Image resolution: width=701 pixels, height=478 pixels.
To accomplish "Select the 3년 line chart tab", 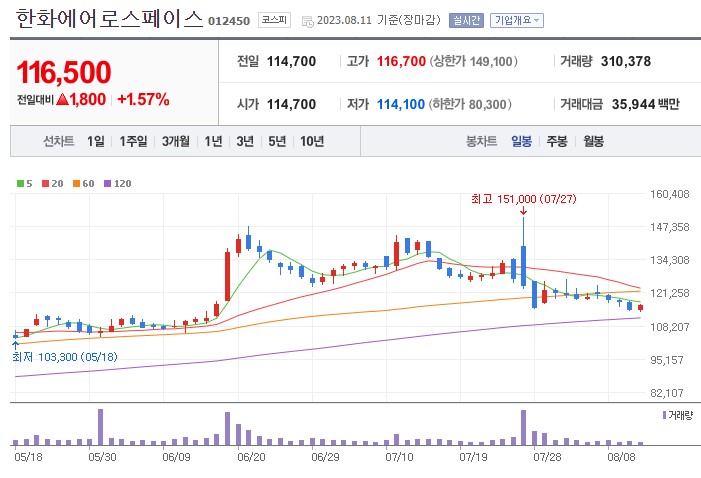I will point(245,141).
